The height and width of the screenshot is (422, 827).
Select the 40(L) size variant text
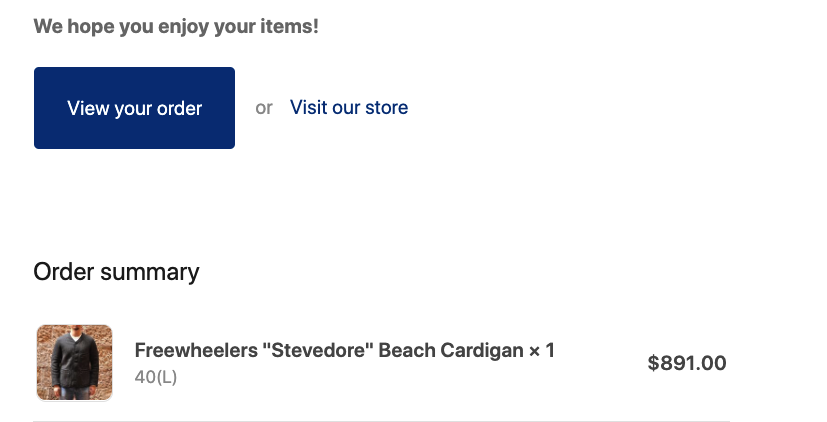coord(156,377)
